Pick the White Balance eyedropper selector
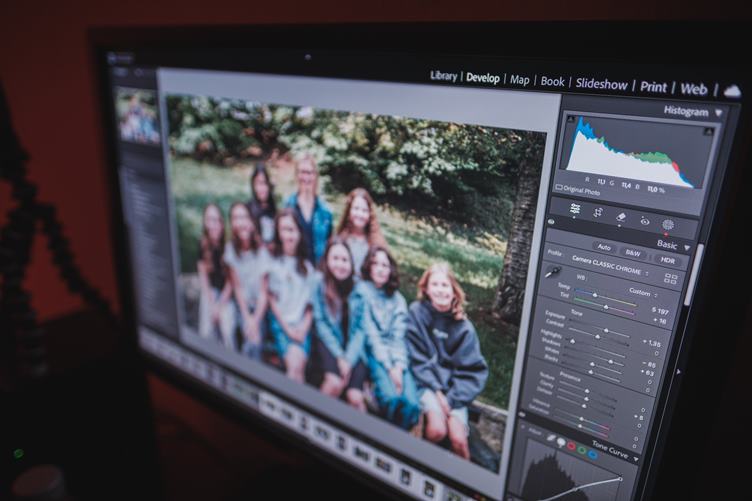The height and width of the screenshot is (501, 752). (554, 272)
